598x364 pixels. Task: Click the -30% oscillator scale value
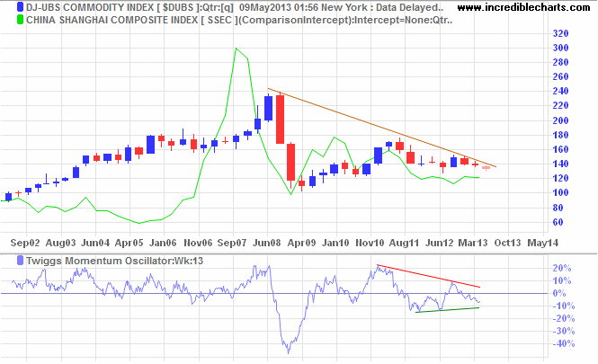point(563,332)
